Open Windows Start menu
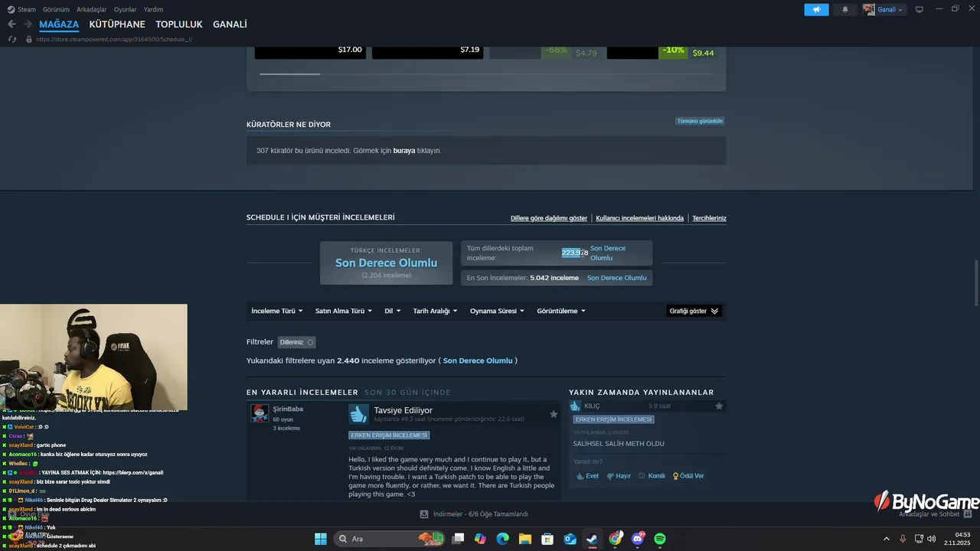The image size is (980, 551). click(321, 539)
